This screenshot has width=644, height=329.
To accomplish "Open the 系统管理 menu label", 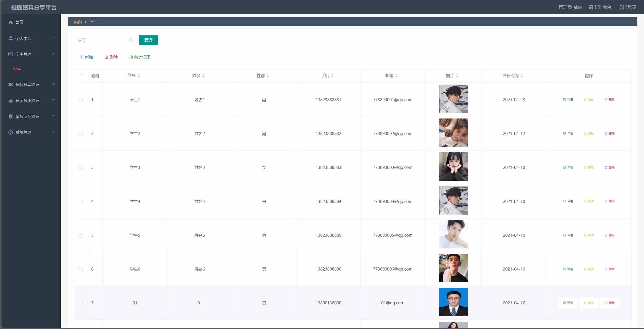I will pyautogui.click(x=24, y=132).
